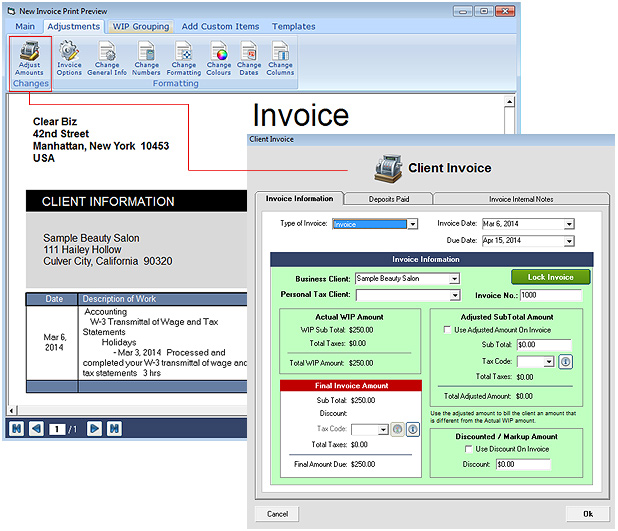
Task: Open the Due Date dropdown
Action: [569, 241]
